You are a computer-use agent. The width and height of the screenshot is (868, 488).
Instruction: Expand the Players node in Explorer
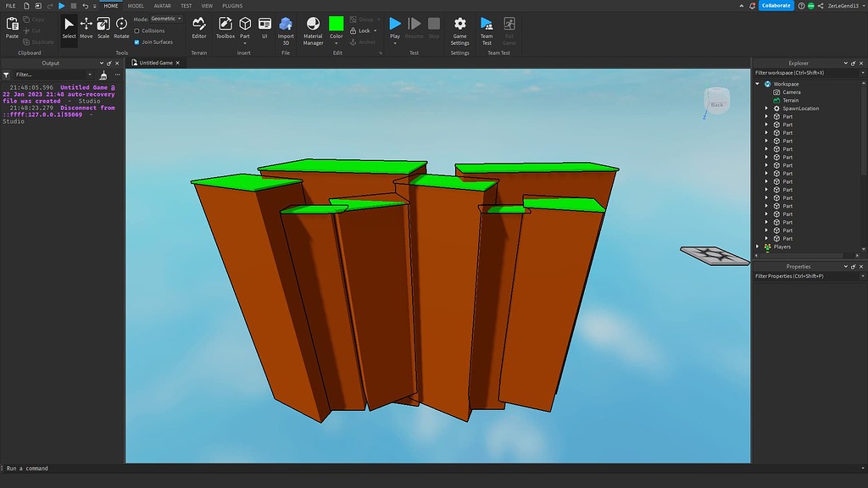pyautogui.click(x=758, y=247)
